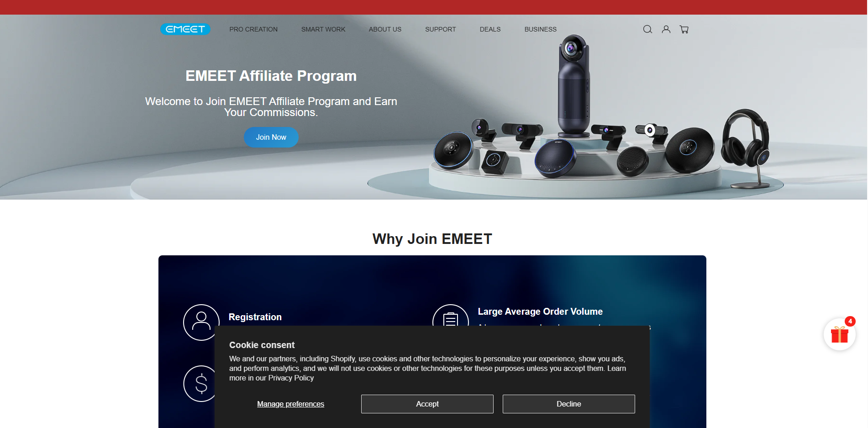Expand the SUPPORT menu
This screenshot has height=428, width=868.
(440, 29)
